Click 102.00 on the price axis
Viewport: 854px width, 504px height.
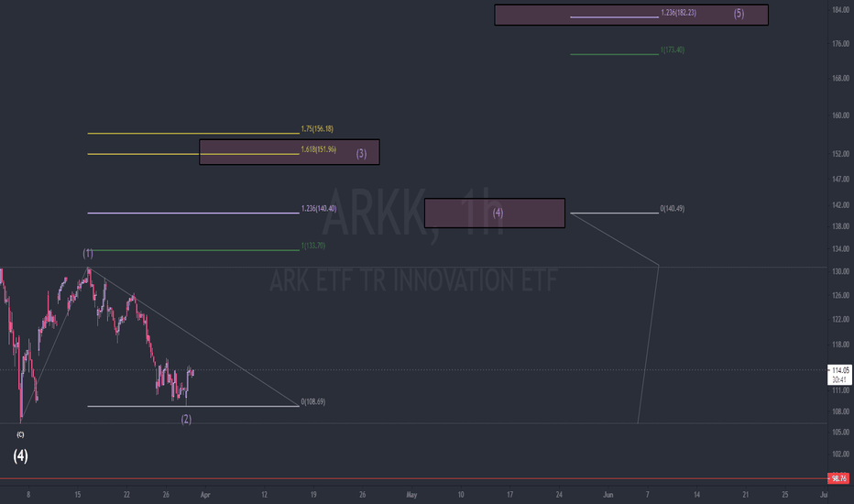(841, 455)
